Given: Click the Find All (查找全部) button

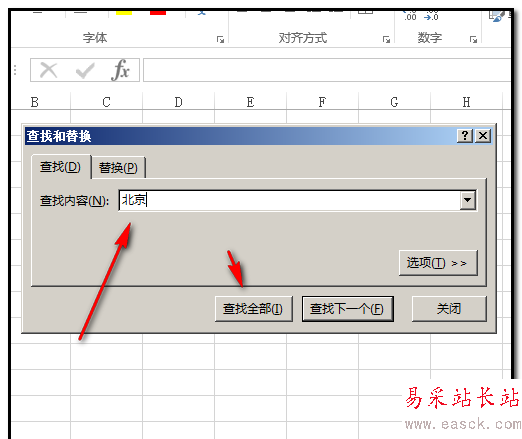Looking at the screenshot, I should point(254,309).
